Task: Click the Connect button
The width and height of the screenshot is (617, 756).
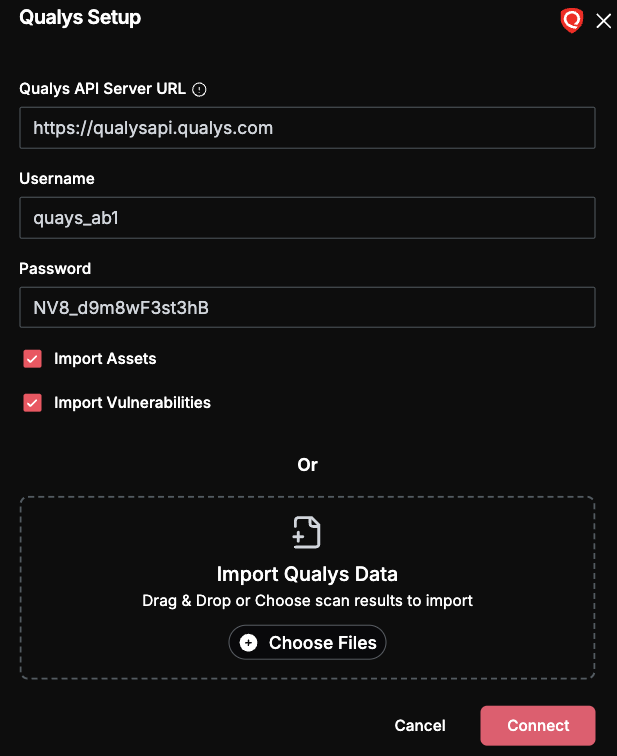Action: (538, 726)
